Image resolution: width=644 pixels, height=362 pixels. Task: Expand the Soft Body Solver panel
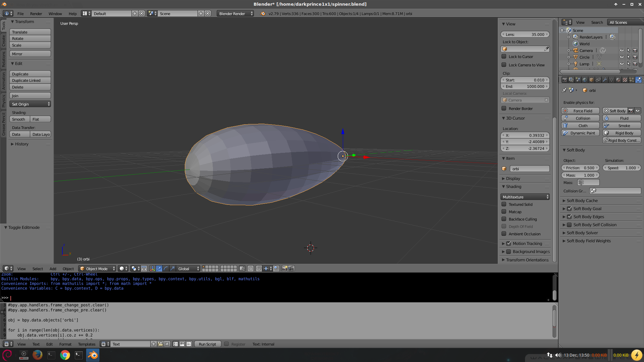582,233
